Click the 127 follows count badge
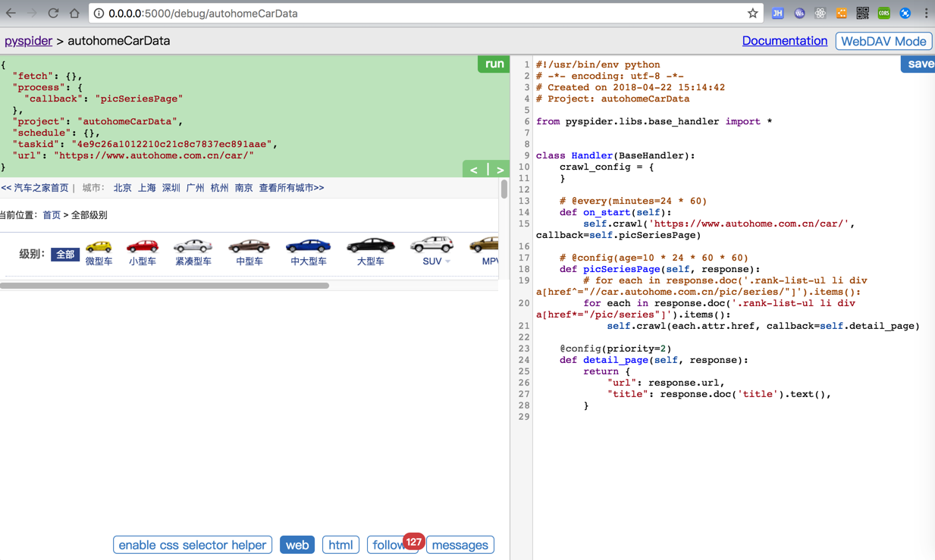The width and height of the screenshot is (935, 560). click(x=413, y=542)
